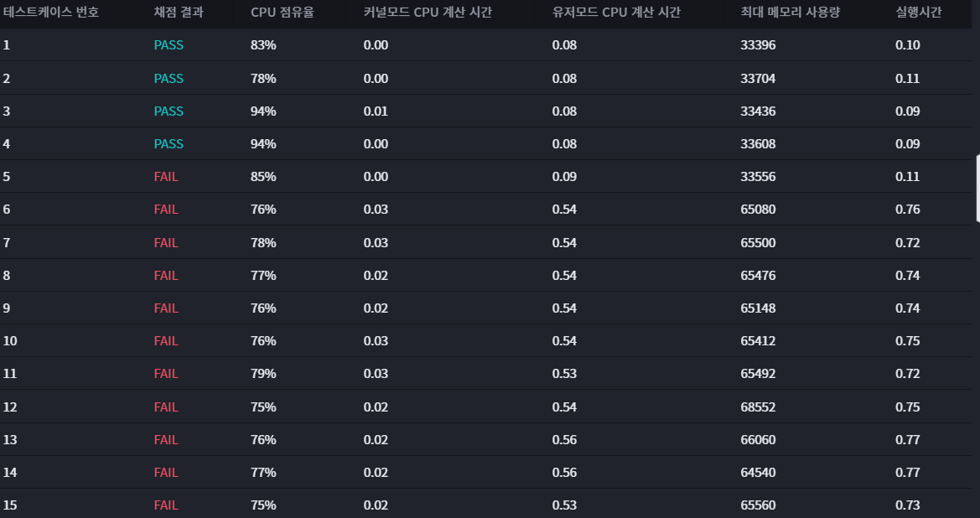Click kernel-mode time 0.01 in row 3
This screenshot has width=980, height=518.
point(376,111)
